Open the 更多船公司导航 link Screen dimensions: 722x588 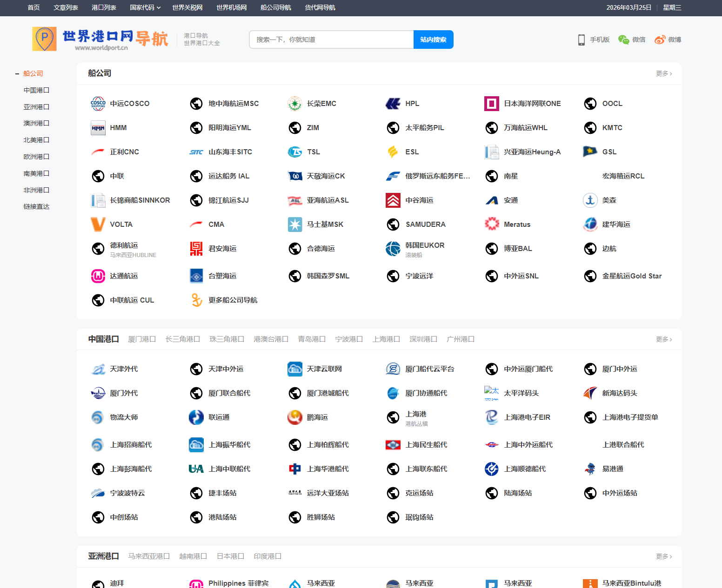(233, 300)
